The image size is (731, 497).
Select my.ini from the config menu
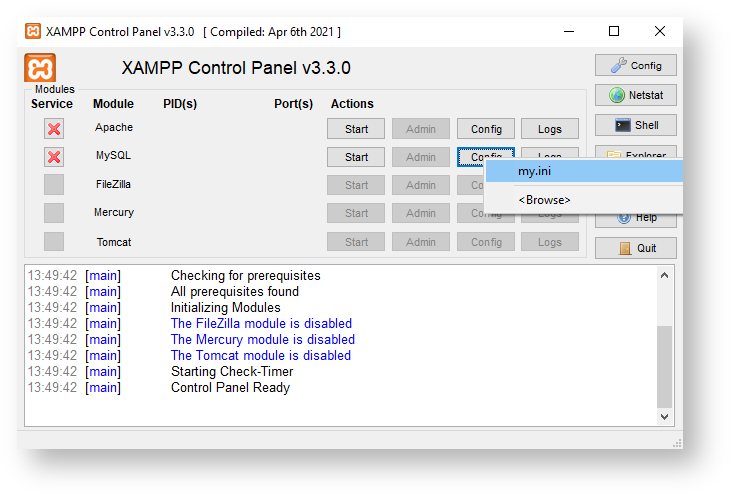click(x=534, y=171)
